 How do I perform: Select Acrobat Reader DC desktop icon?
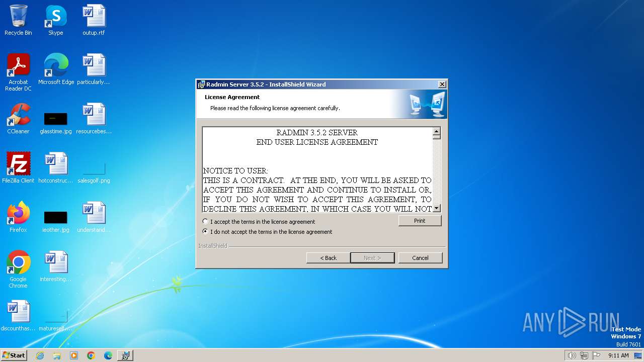[18, 72]
